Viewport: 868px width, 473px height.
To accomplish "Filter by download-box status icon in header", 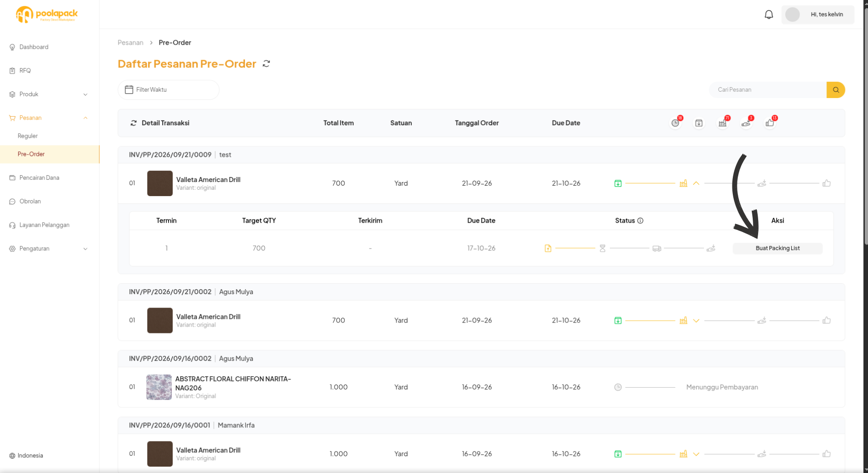I will click(699, 123).
